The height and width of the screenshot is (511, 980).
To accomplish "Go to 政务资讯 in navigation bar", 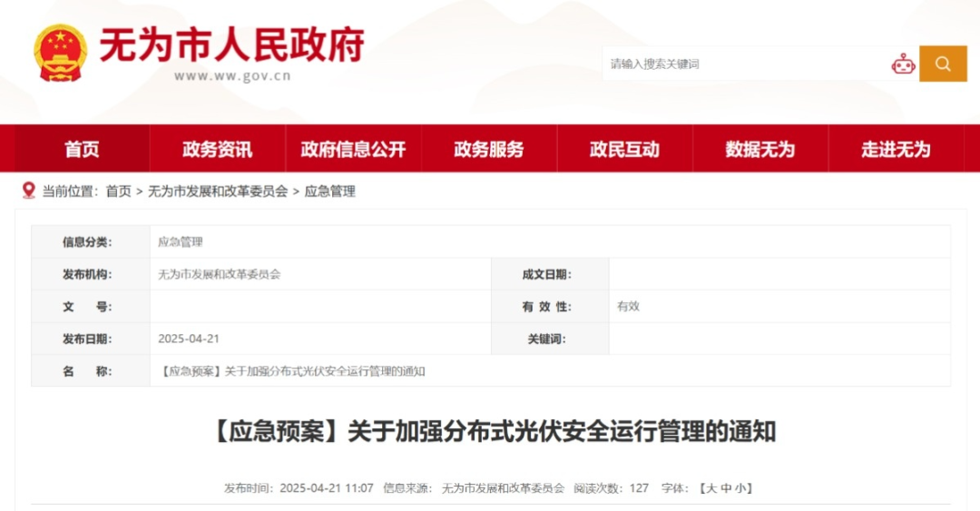I will click(x=218, y=150).
